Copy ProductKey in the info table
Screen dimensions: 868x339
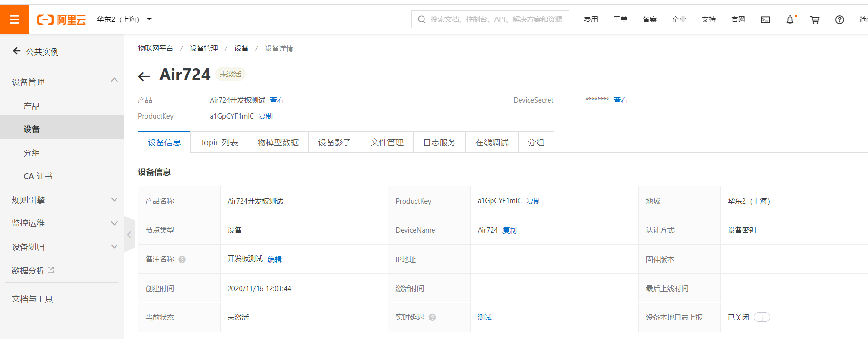[x=534, y=201]
